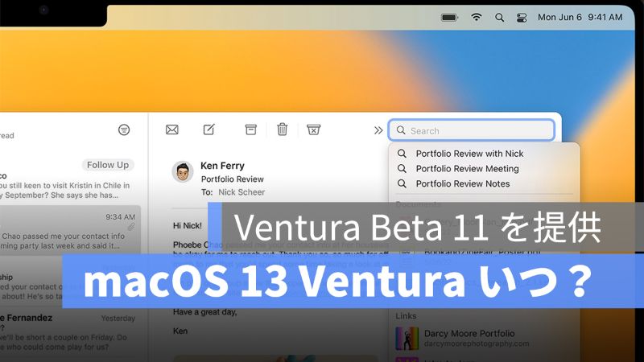Click Ken Ferry's avatar
This screenshot has width=644, height=362.
(x=183, y=171)
